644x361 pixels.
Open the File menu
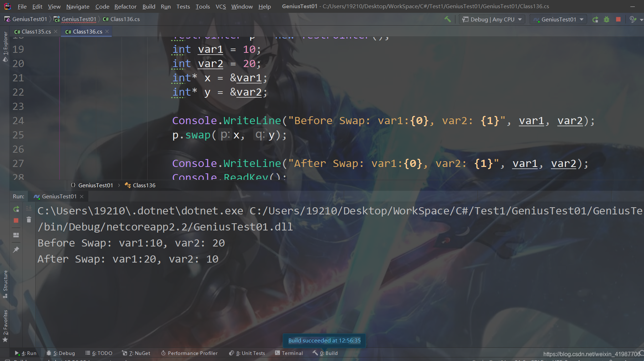click(22, 6)
